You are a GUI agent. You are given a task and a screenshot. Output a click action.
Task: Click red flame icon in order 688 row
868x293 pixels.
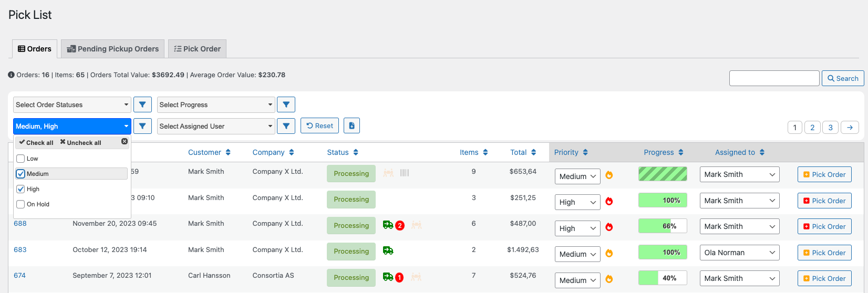tap(609, 227)
